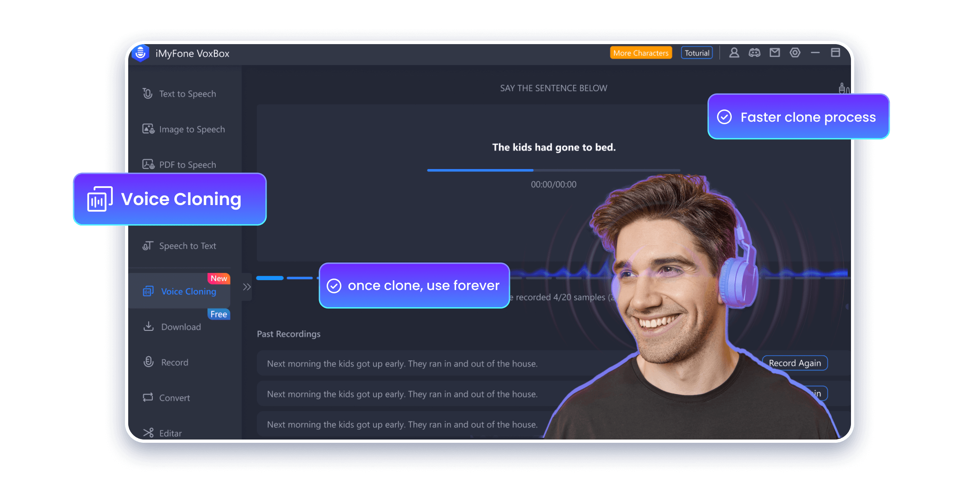
Task: Select the Text to Speech tool
Action: click(x=187, y=93)
